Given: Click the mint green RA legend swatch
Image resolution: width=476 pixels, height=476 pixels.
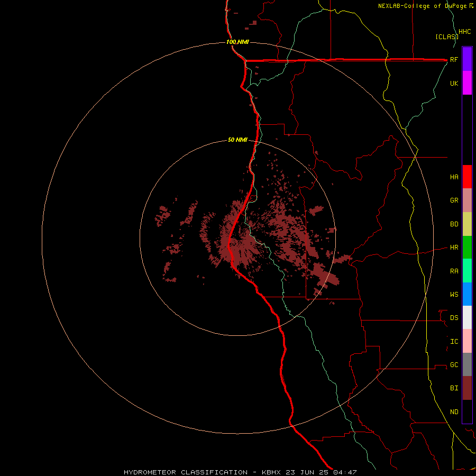Looking at the screenshot, I should coord(467,271).
